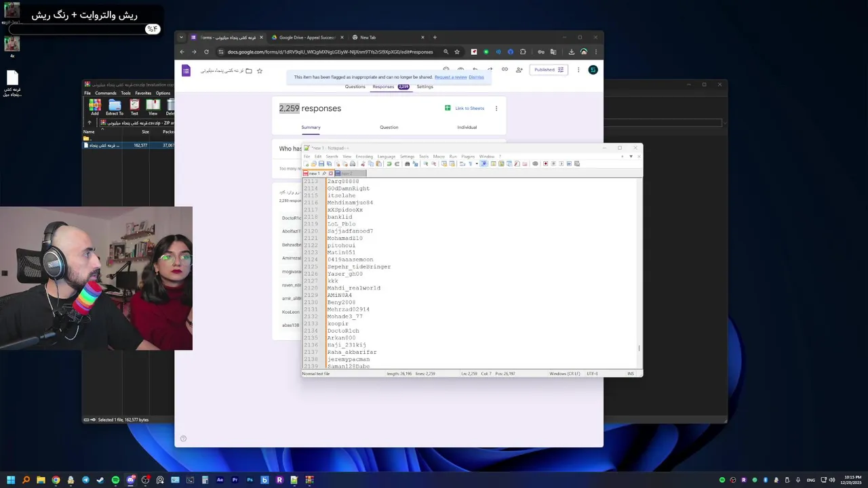
Task: Click the Notepad++ Save icon
Action: coord(321,163)
